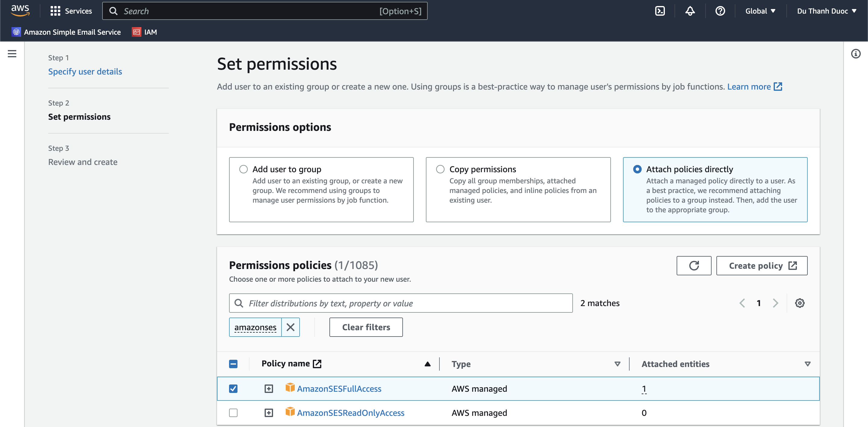
Task: Click the Create policy button
Action: [762, 266]
